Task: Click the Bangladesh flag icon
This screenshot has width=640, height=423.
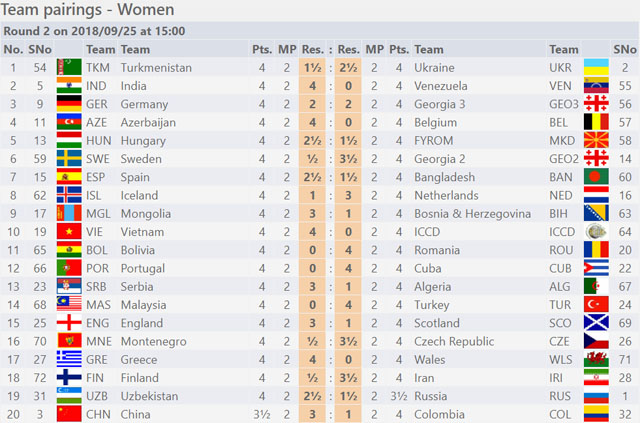Action: (596, 177)
